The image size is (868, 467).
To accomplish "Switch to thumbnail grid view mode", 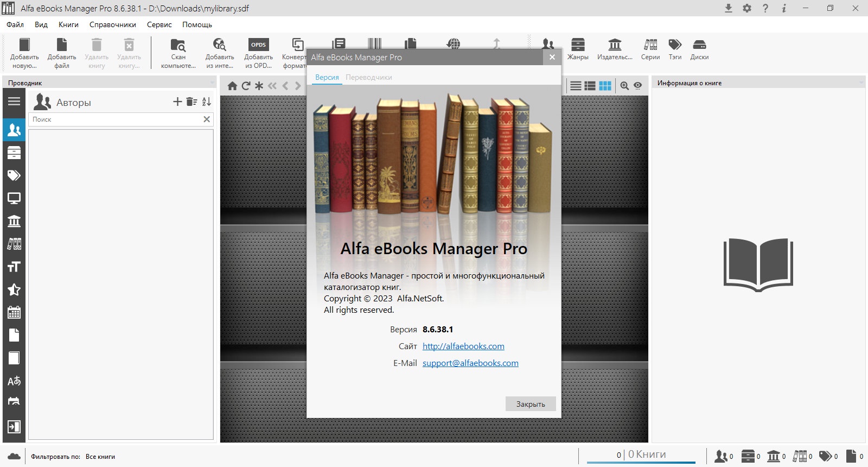I will tap(605, 86).
